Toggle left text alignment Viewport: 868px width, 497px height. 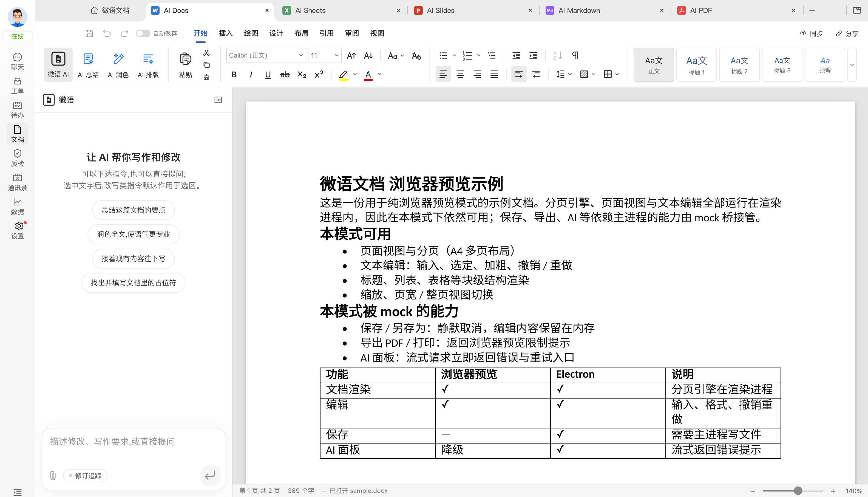(x=443, y=74)
